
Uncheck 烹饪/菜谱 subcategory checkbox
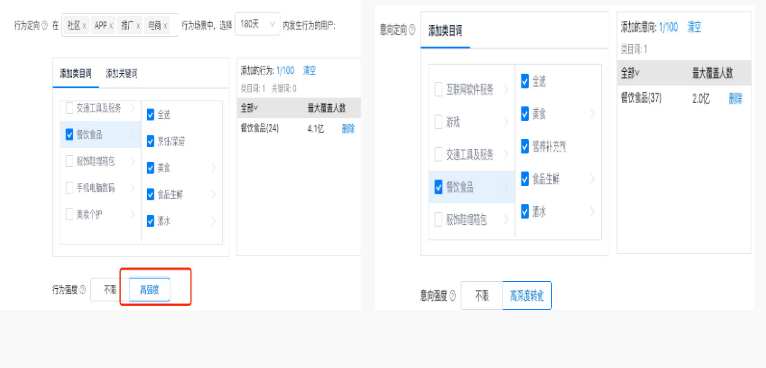click(x=150, y=141)
